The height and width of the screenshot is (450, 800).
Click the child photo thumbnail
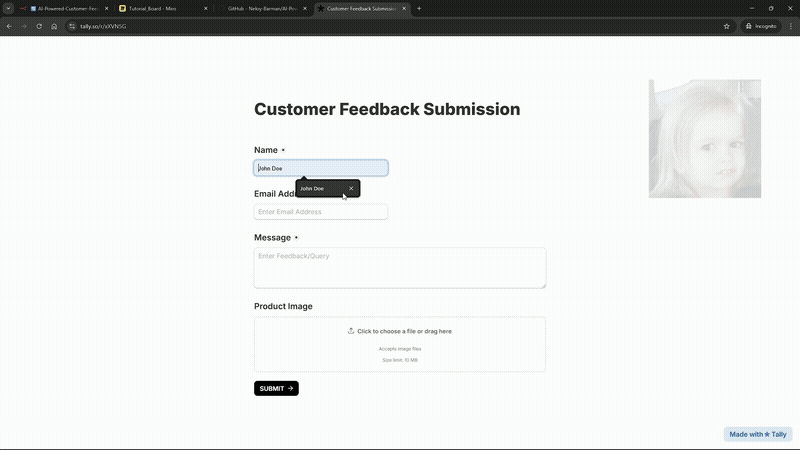click(x=705, y=138)
